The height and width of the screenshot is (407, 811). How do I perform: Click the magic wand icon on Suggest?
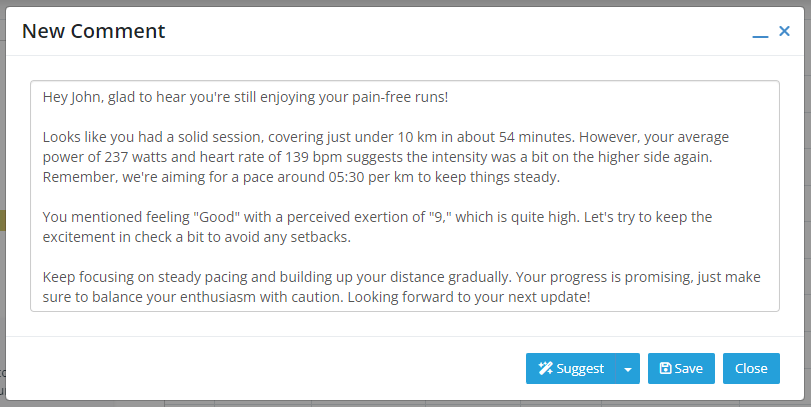545,368
